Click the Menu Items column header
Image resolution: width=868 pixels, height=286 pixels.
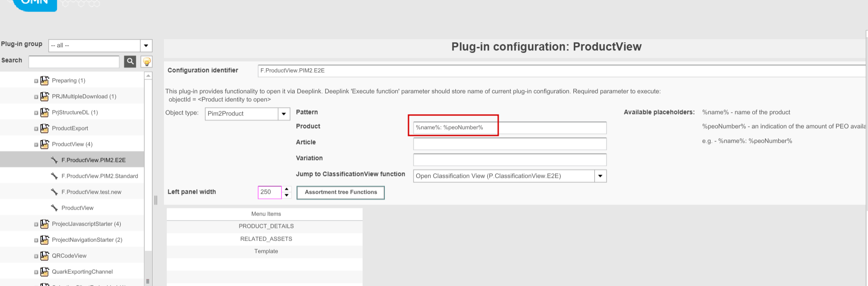click(x=265, y=214)
